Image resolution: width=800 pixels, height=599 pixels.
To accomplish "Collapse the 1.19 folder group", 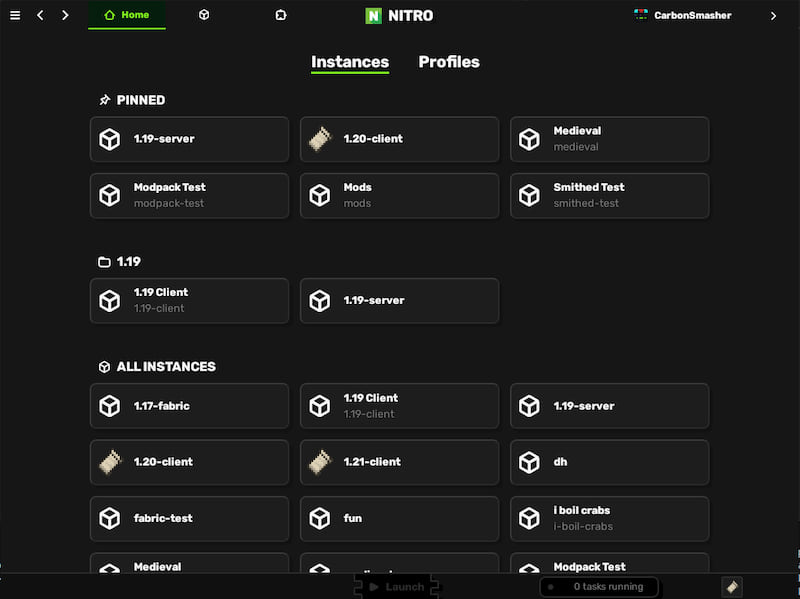I will (119, 262).
